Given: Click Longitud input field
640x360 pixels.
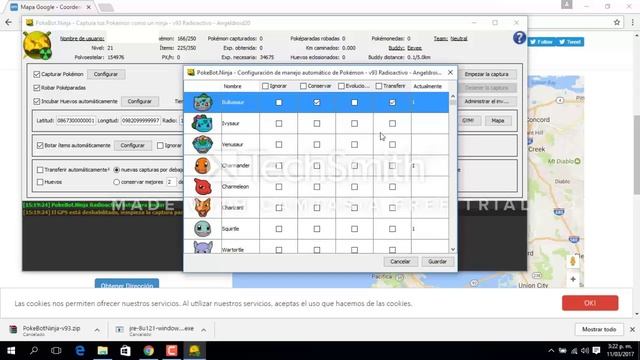Looking at the screenshot, I should click(140, 120).
